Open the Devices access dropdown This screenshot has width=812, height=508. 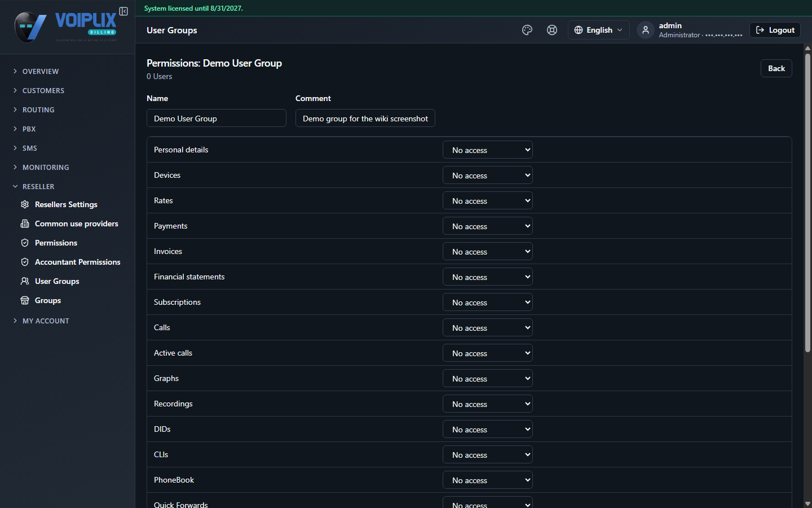tap(488, 175)
